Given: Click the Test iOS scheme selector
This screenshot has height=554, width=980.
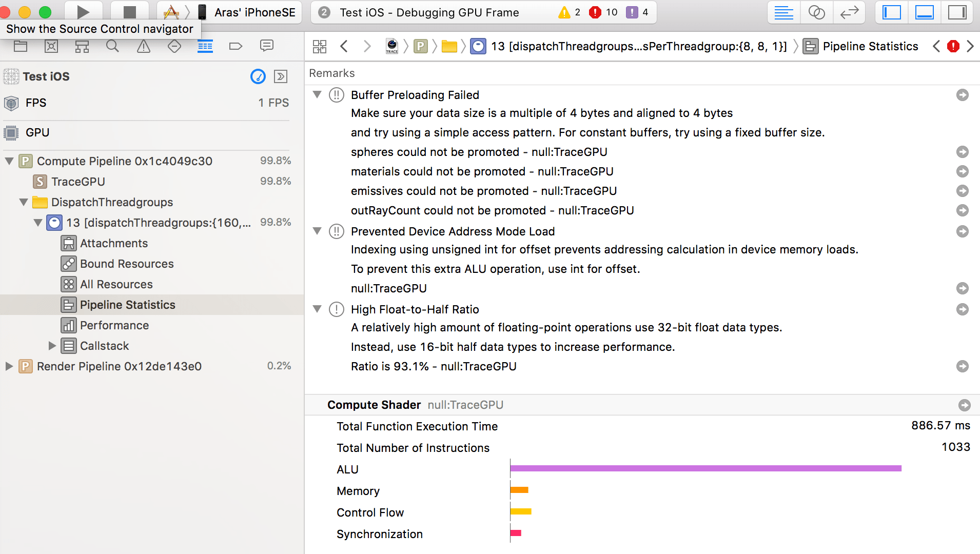Looking at the screenshot, I should [x=171, y=12].
